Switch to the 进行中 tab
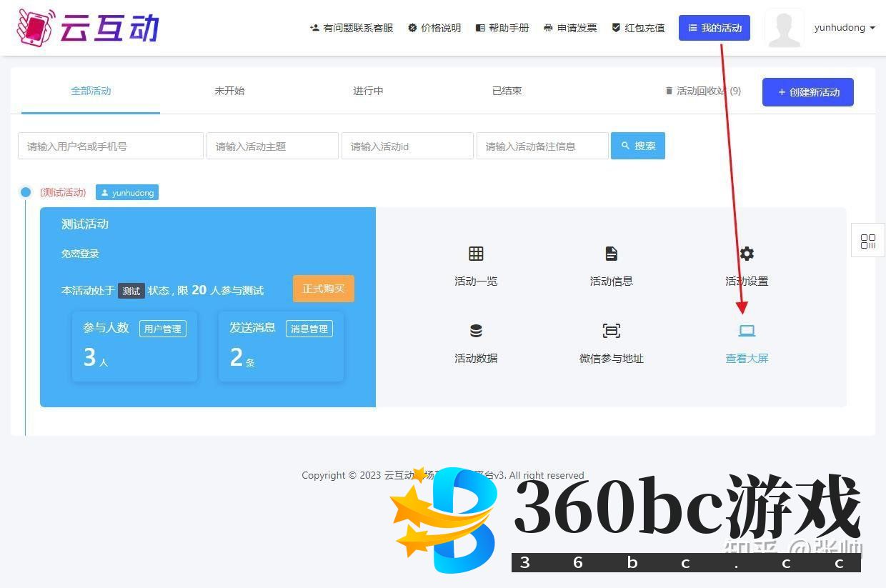886x588 pixels. pyautogui.click(x=368, y=91)
